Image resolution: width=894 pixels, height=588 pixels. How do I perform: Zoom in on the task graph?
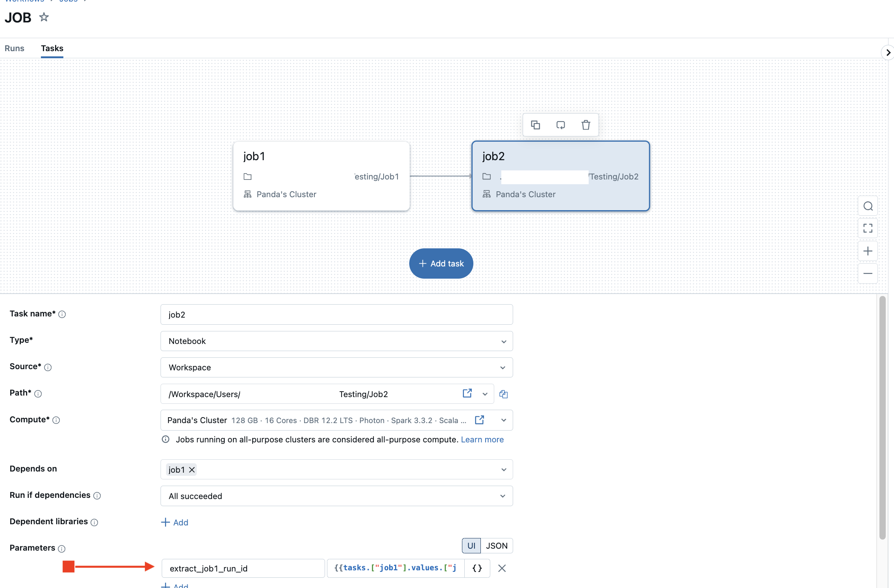868,251
